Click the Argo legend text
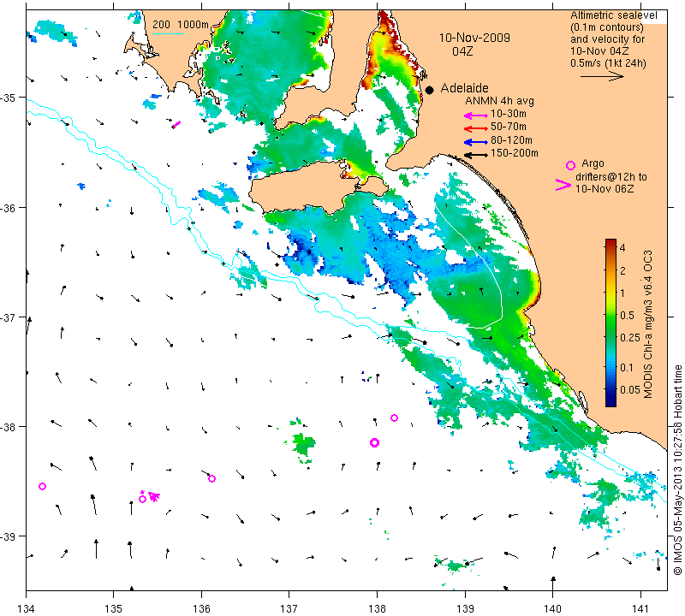This screenshot has height=616, width=685. click(x=593, y=163)
